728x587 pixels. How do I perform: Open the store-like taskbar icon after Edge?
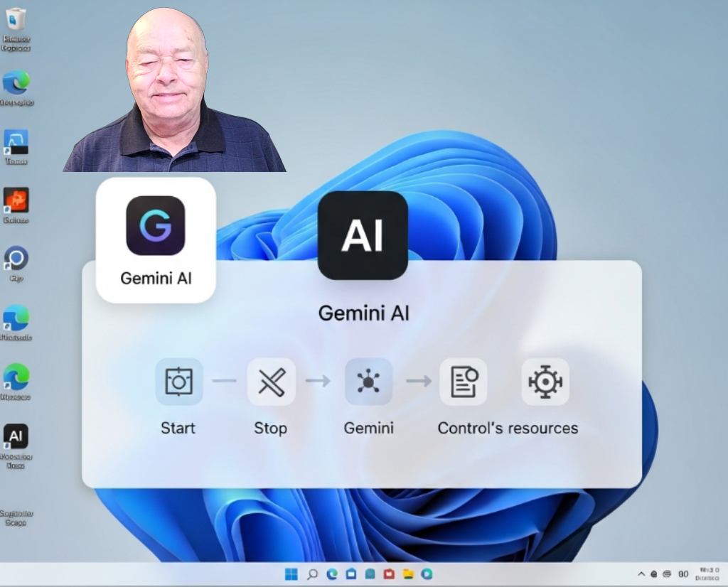click(x=351, y=574)
